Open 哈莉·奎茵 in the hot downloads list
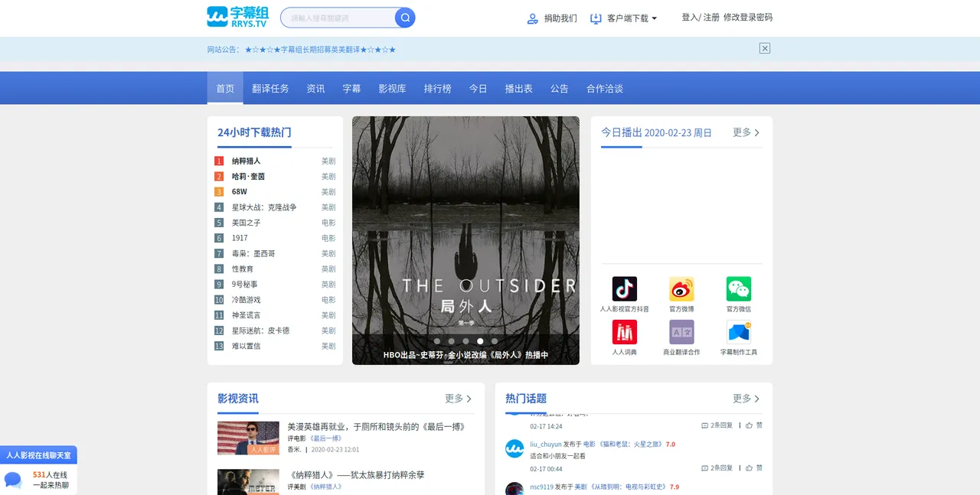The image size is (980, 495). pyautogui.click(x=248, y=177)
